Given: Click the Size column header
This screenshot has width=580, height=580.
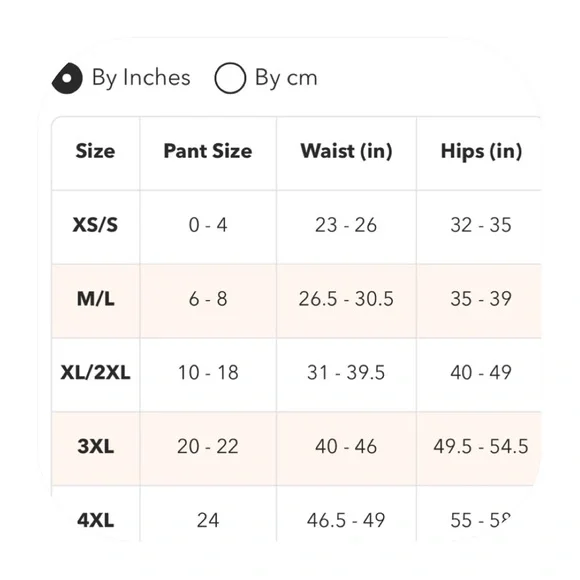Looking at the screenshot, I should tap(95, 151).
